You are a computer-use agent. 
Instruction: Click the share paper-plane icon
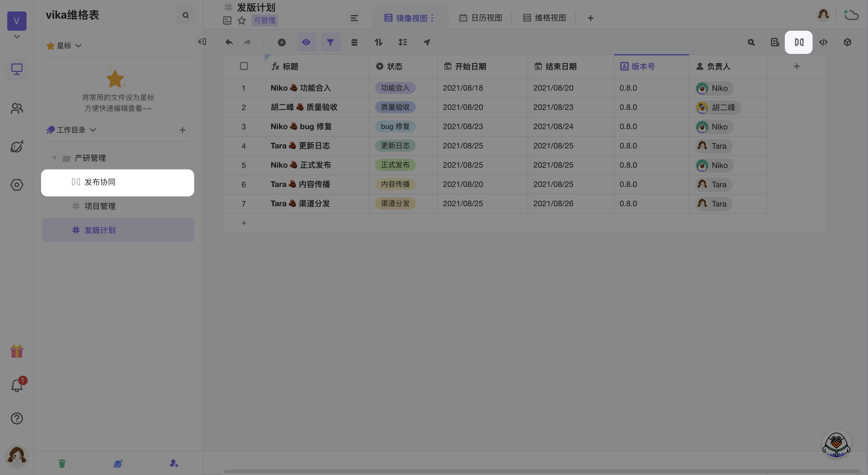point(426,42)
